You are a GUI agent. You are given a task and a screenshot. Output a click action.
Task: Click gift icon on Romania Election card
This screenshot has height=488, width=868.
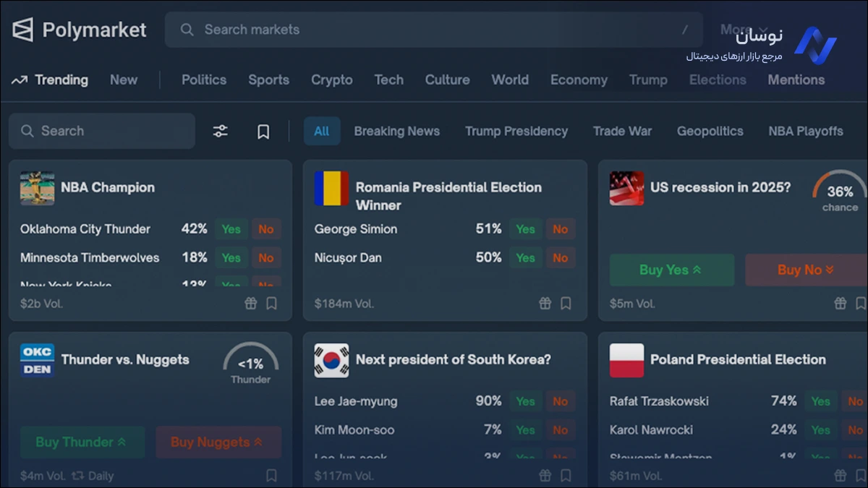[x=545, y=304]
